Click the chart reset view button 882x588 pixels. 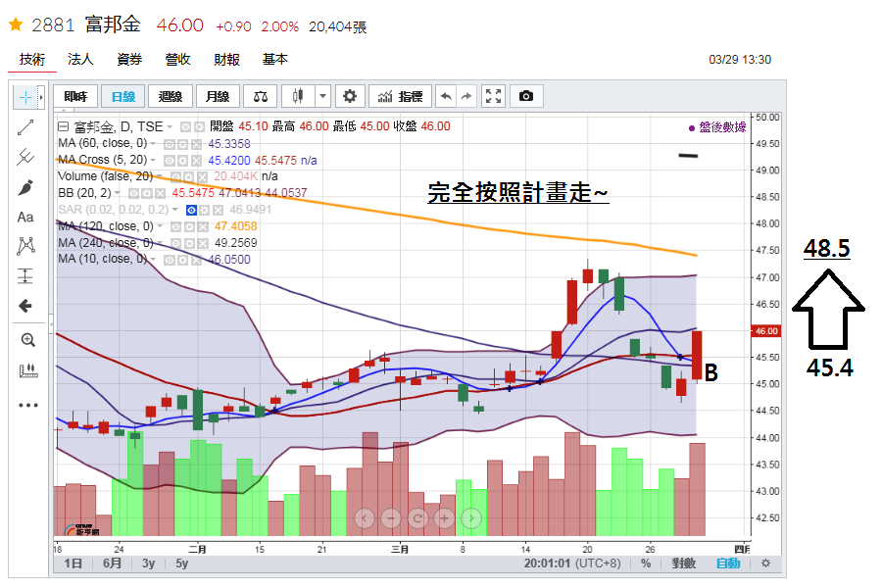[x=417, y=518]
